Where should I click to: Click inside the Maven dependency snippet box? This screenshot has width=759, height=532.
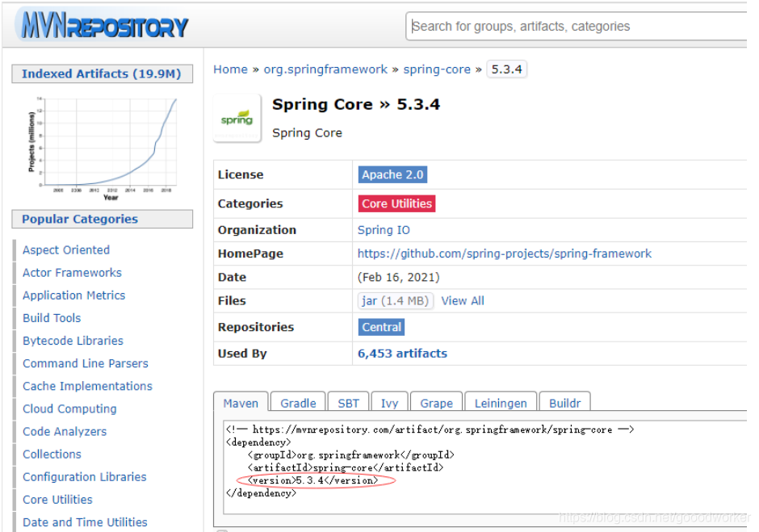pyautogui.click(x=485, y=467)
